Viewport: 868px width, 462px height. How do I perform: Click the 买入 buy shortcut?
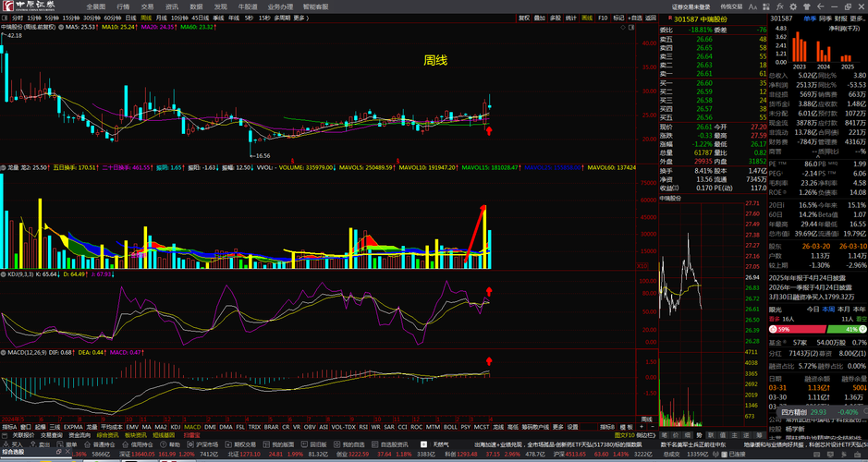[13, 444]
